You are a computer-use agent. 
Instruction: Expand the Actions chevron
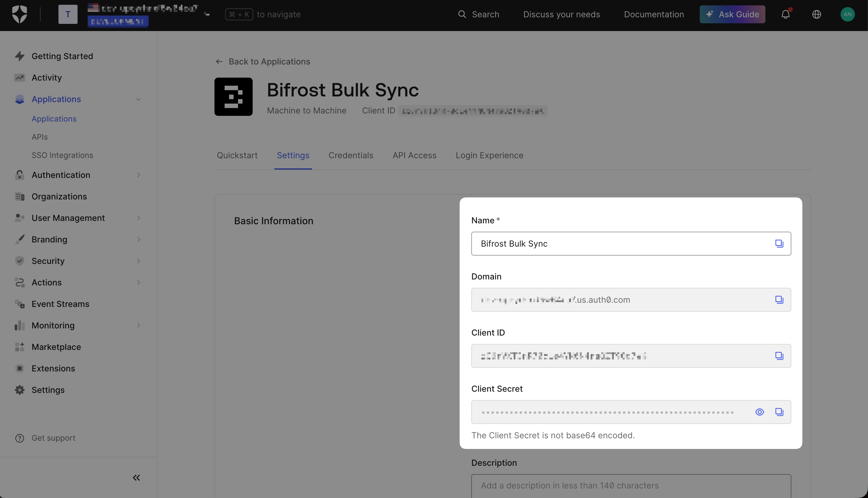click(x=138, y=282)
